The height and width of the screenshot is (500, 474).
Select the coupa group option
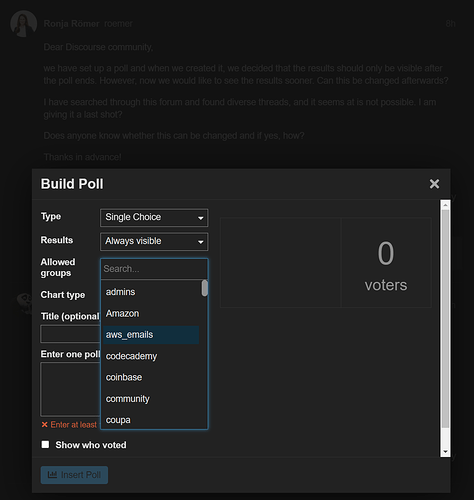[151, 420]
